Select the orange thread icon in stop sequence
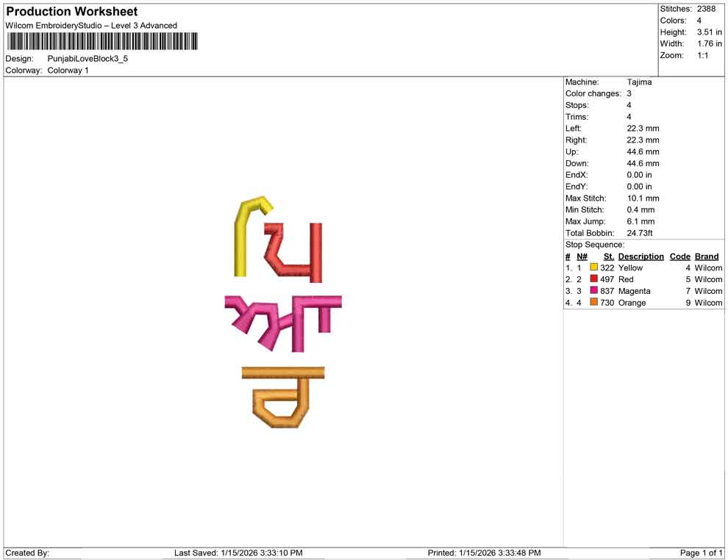The width and height of the screenshot is (728, 560). 593,303
